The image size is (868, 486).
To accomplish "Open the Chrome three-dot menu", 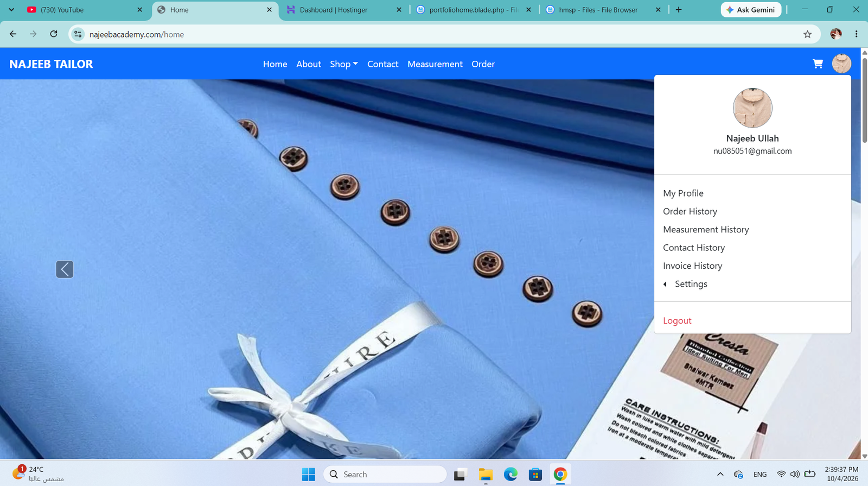I will [x=856, y=34].
